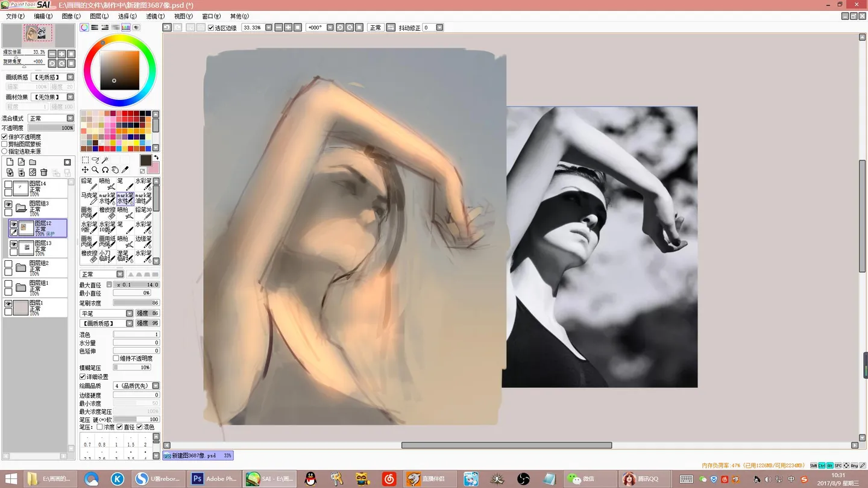Image resolution: width=868 pixels, height=488 pixels.
Task: Pick the magic wand tool
Action: point(105,160)
